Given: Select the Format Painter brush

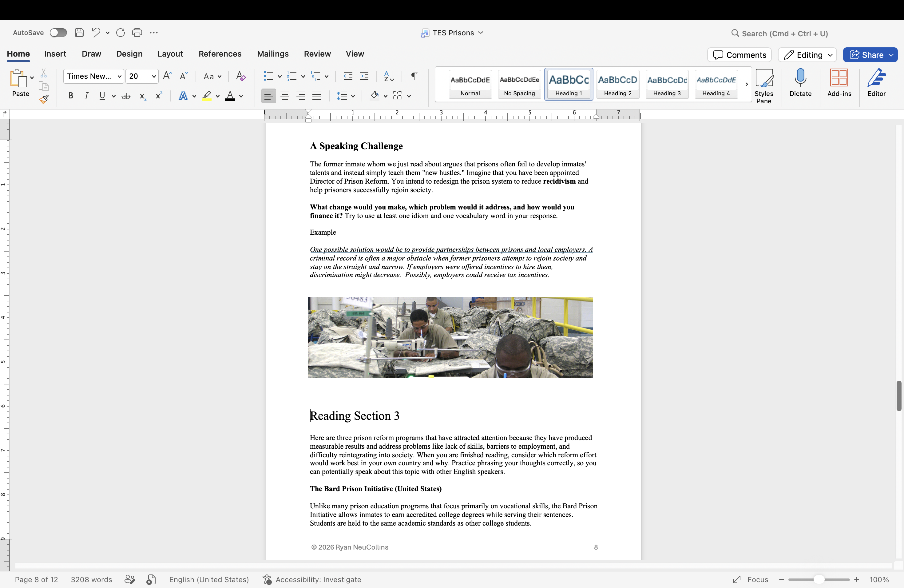Looking at the screenshot, I should click(x=44, y=100).
